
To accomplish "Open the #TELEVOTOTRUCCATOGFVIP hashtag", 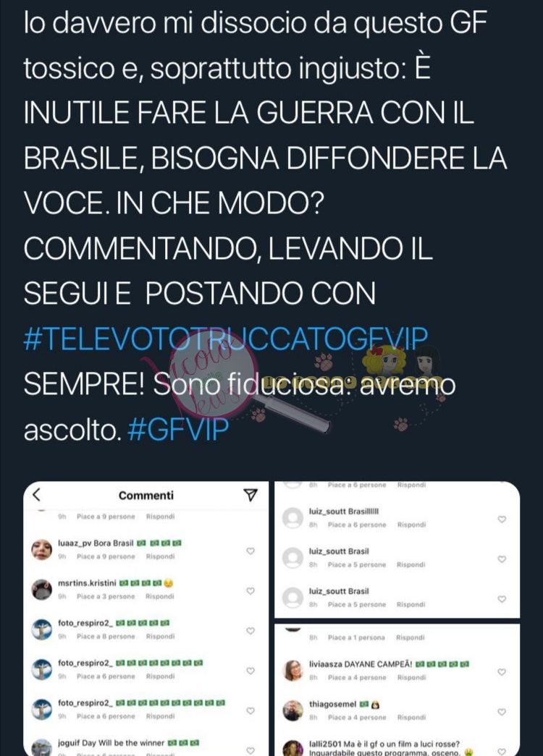I will (225, 339).
